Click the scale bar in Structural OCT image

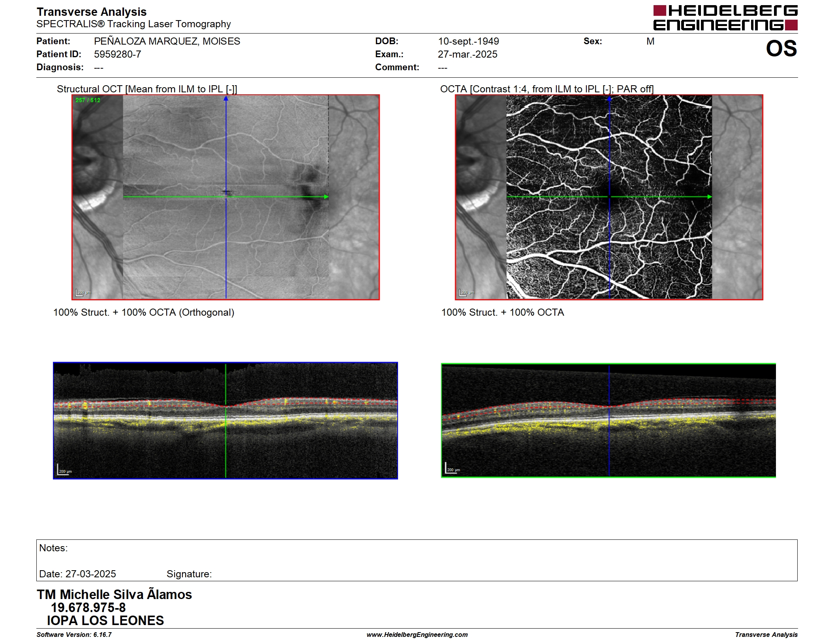point(83,292)
